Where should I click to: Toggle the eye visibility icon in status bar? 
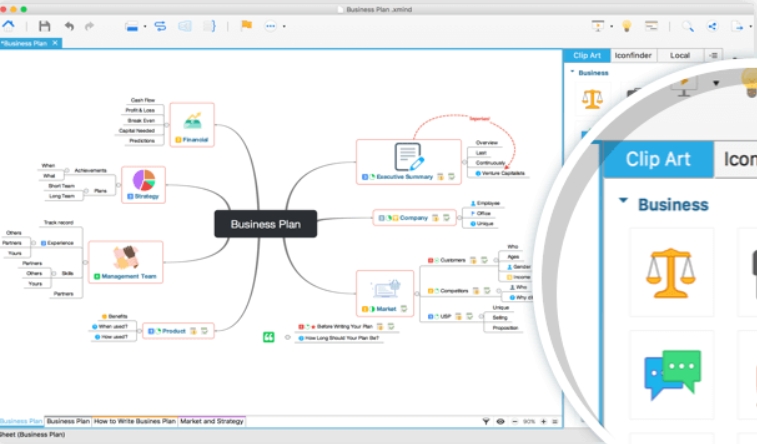501,421
